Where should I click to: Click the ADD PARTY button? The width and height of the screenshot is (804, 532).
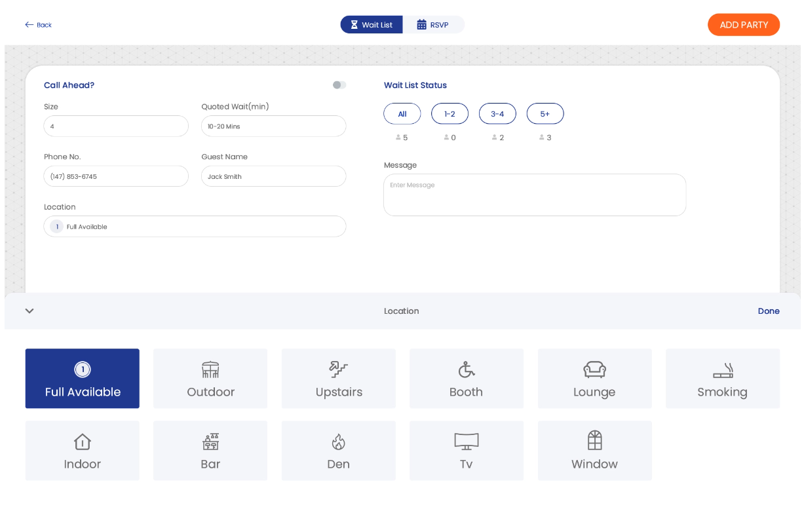(x=744, y=25)
